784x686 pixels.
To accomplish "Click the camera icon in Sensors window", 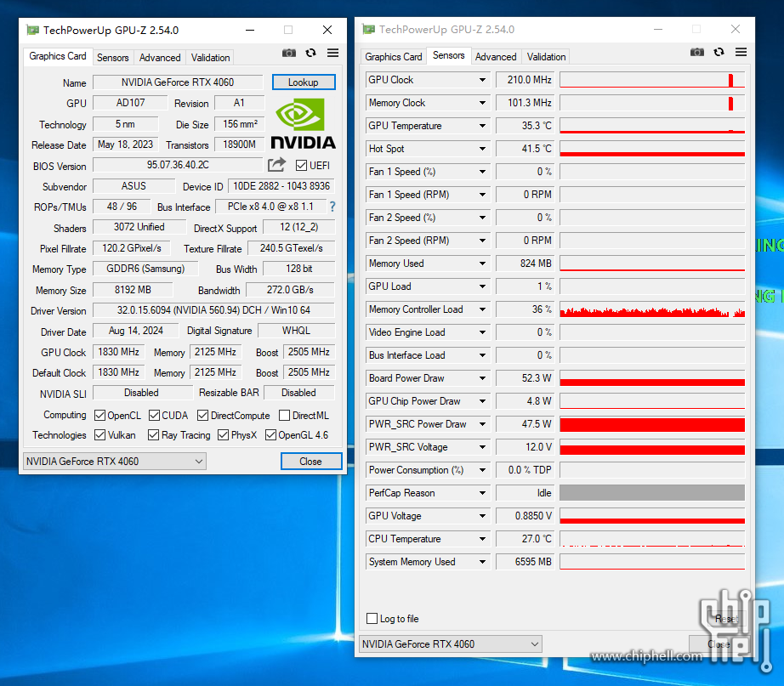I will pyautogui.click(x=697, y=52).
